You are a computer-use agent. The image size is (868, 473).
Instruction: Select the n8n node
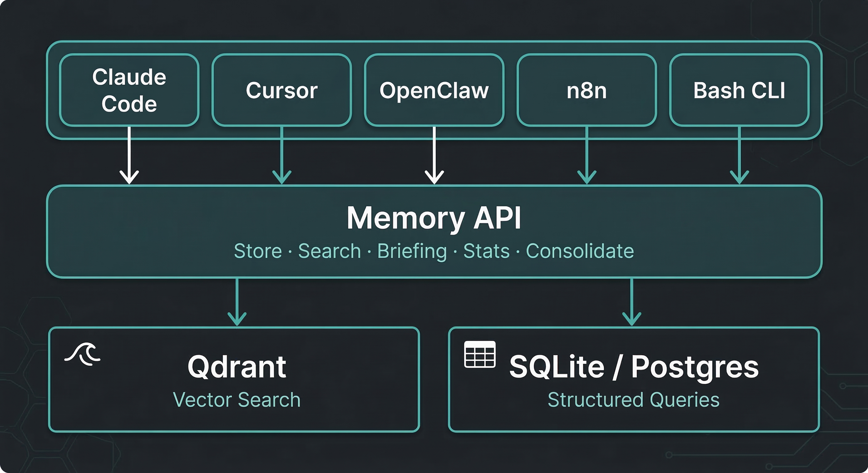coord(586,90)
